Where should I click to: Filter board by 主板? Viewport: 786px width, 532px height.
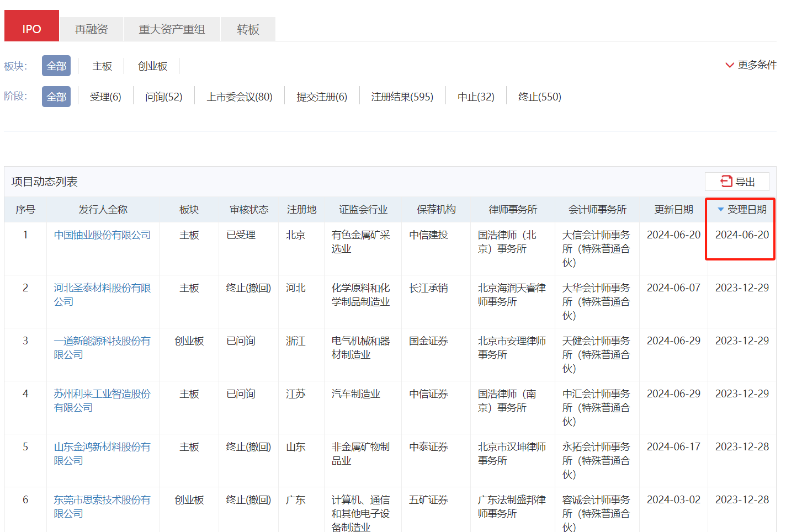click(x=102, y=66)
